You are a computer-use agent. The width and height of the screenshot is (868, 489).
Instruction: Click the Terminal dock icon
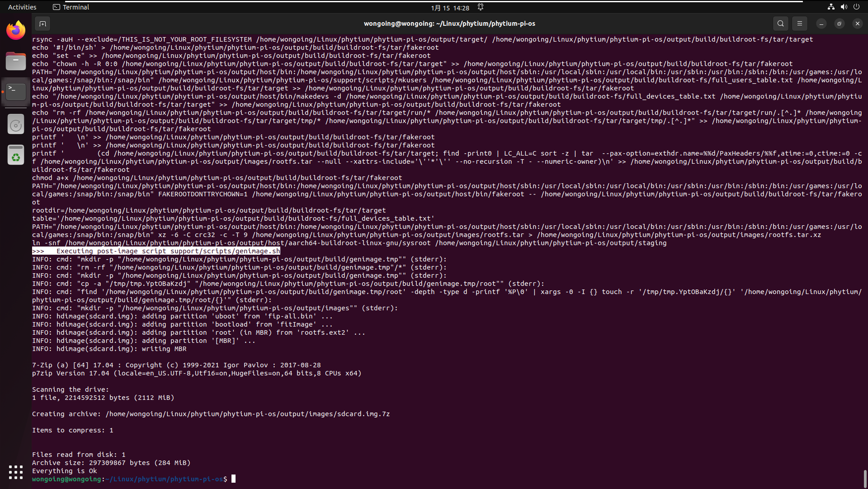pos(16,92)
